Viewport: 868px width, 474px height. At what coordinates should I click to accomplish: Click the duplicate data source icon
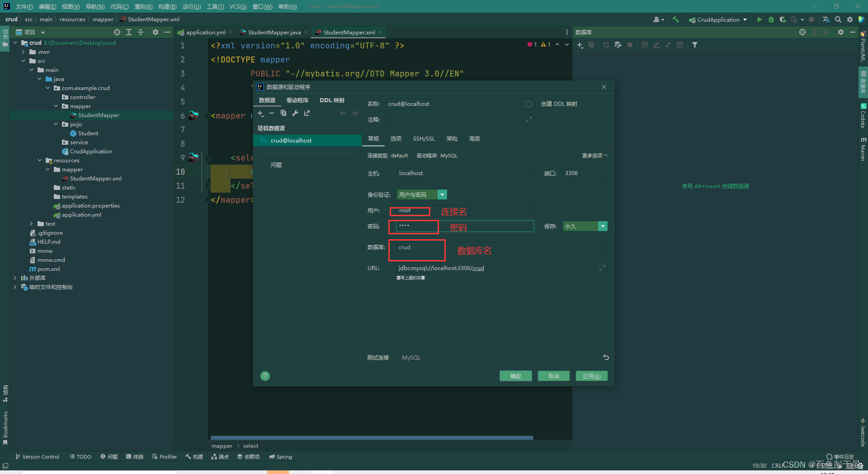click(283, 114)
